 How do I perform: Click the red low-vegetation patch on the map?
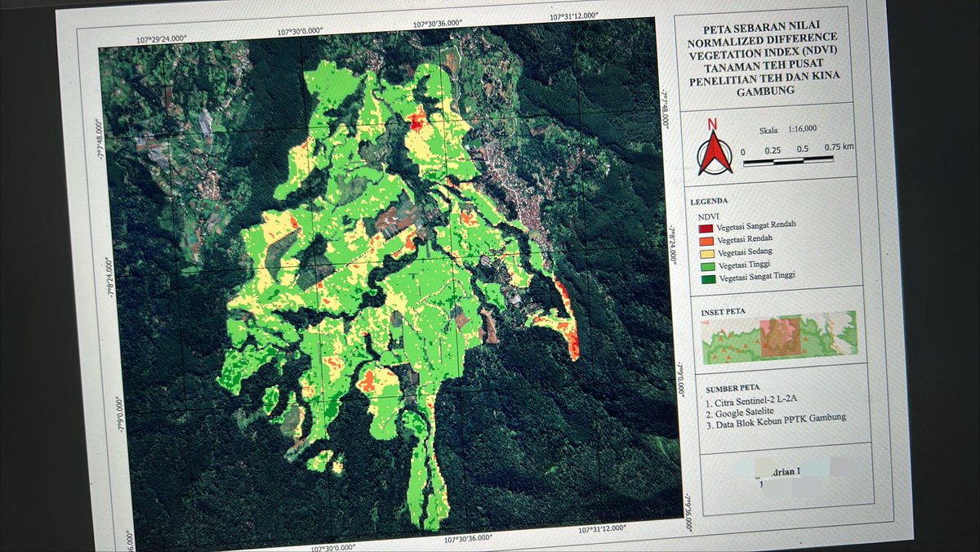(416, 122)
